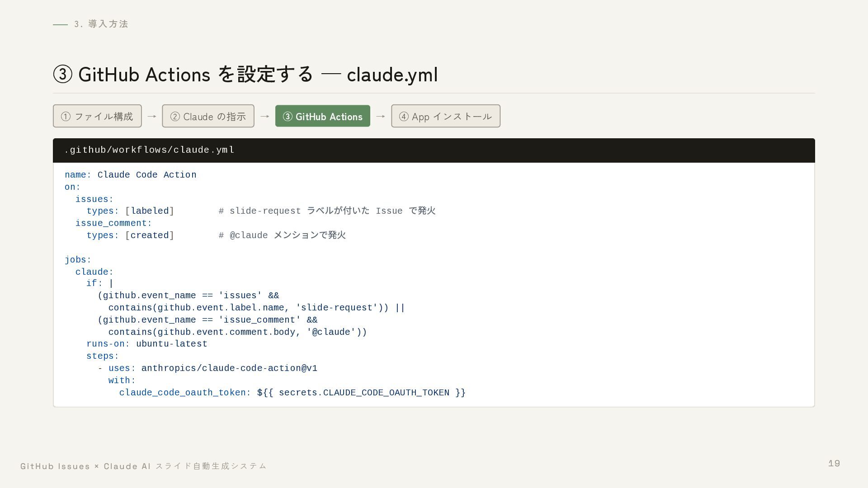
Task: Click 'types: [created]' in the code
Action: click(130, 235)
